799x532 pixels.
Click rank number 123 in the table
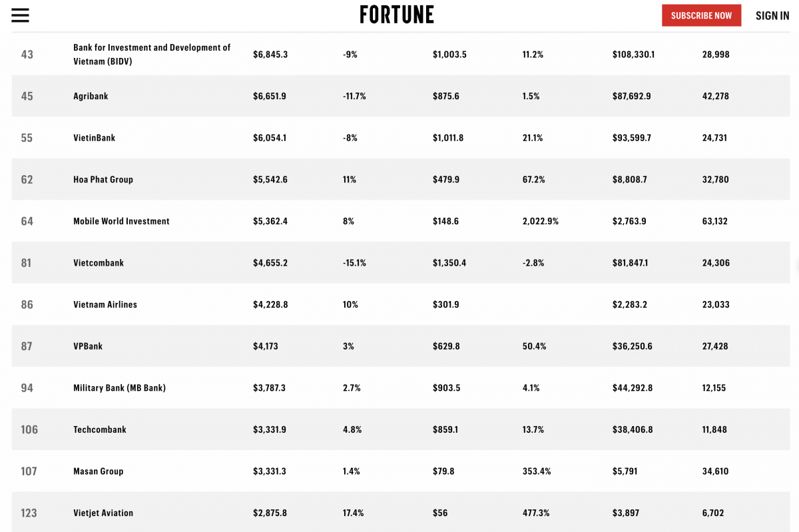coord(29,513)
